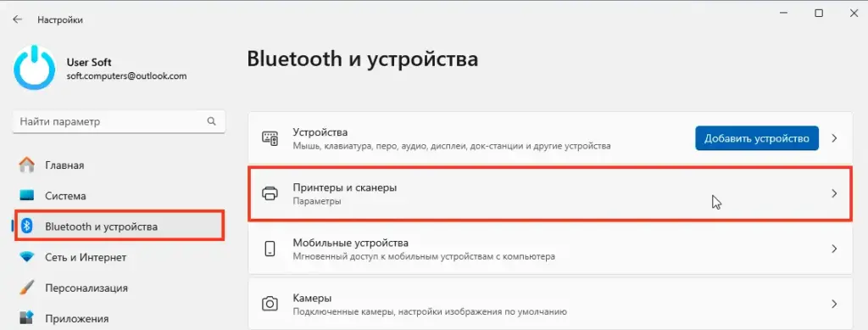The height and width of the screenshot is (330, 868).
Task: Click the Главная home icon
Action: [x=26, y=165]
